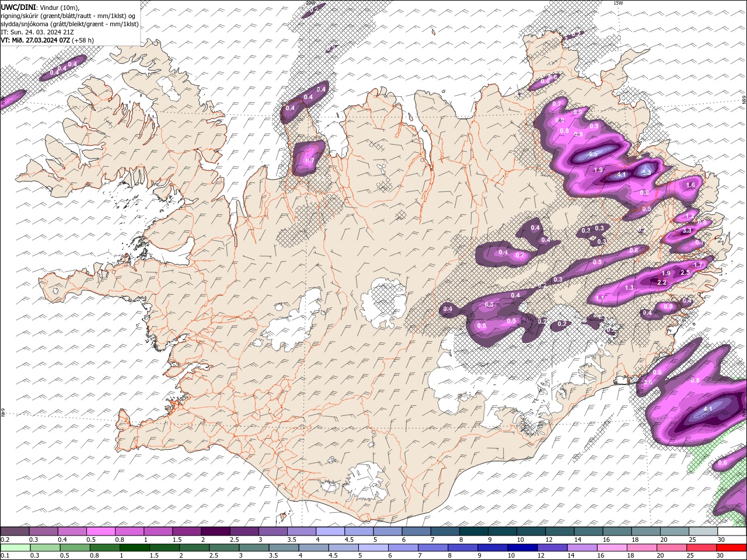747x560 pixels.
Task: Click the 1.2 precipitation value on the map
Action: 690,216
